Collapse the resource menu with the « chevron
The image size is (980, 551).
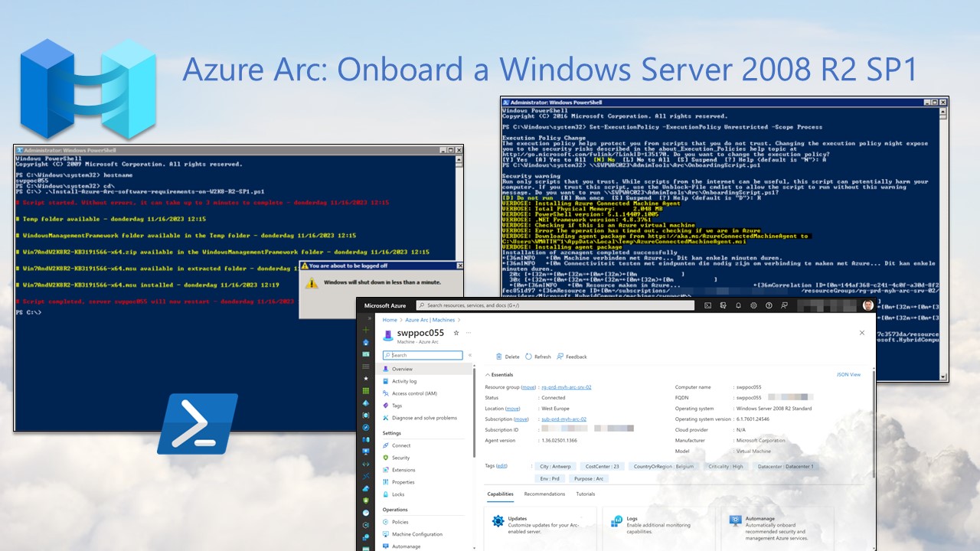469,355
